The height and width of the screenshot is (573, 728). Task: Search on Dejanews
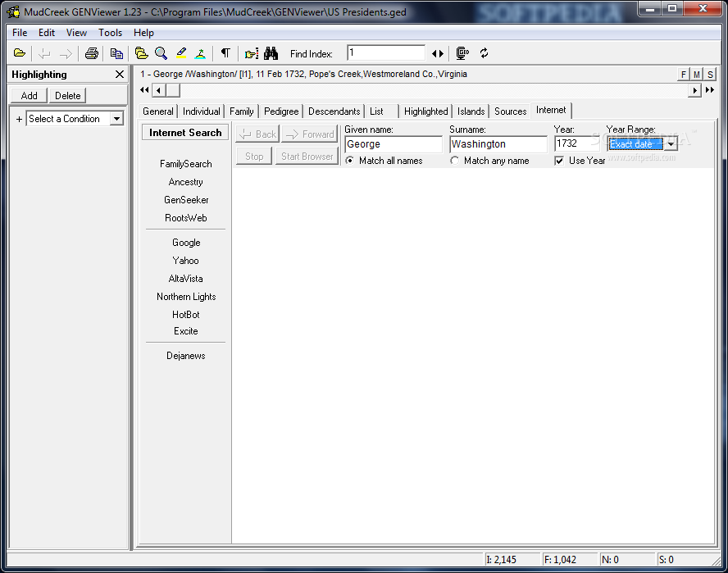click(x=186, y=356)
